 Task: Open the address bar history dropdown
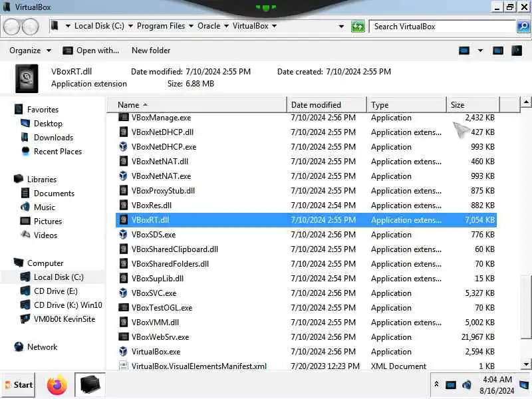pyautogui.click(x=341, y=26)
